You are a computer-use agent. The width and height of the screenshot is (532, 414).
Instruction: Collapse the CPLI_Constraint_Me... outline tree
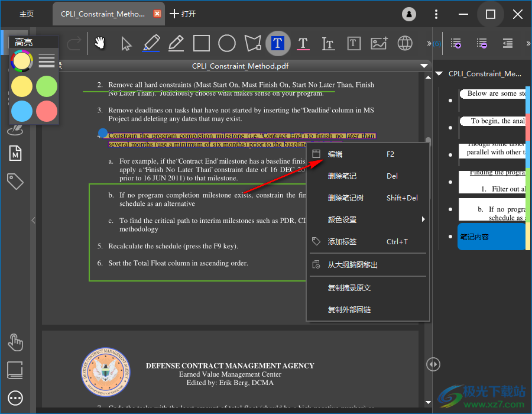[x=439, y=74]
